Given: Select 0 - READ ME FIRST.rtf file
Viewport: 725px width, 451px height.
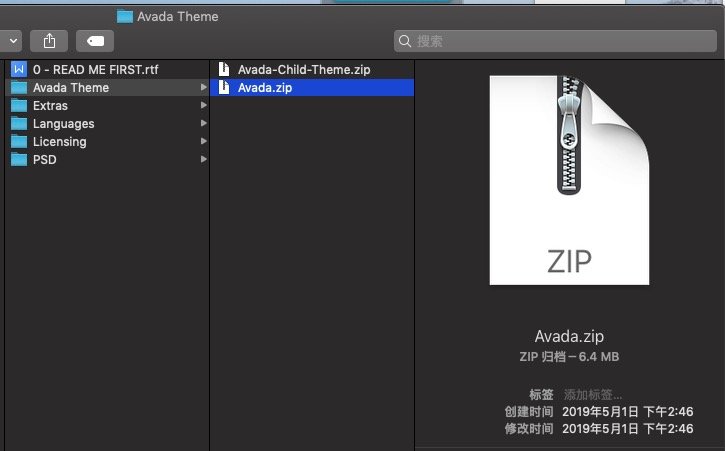Looking at the screenshot, I should 107,70.
